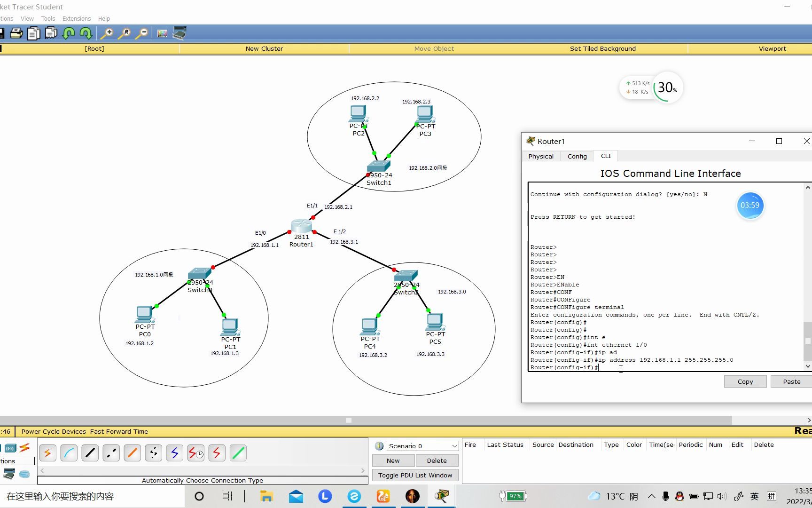Click the Packet Tracer taskbar icon
The height and width of the screenshot is (508, 812).
[x=442, y=496]
